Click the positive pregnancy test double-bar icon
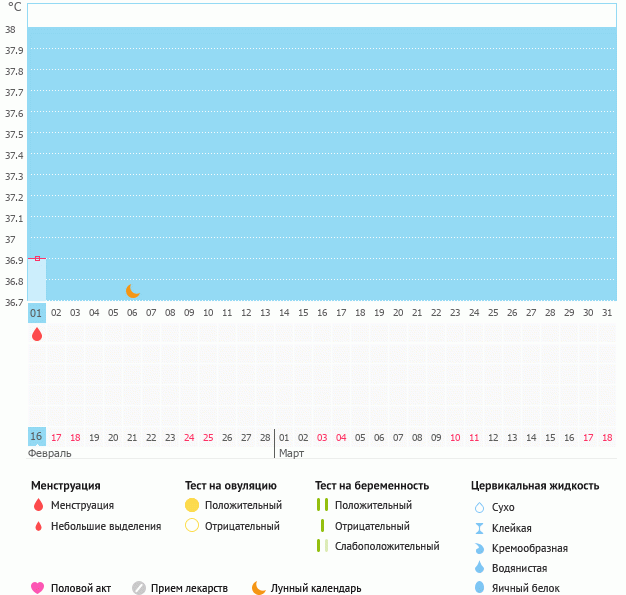 pos(322,505)
